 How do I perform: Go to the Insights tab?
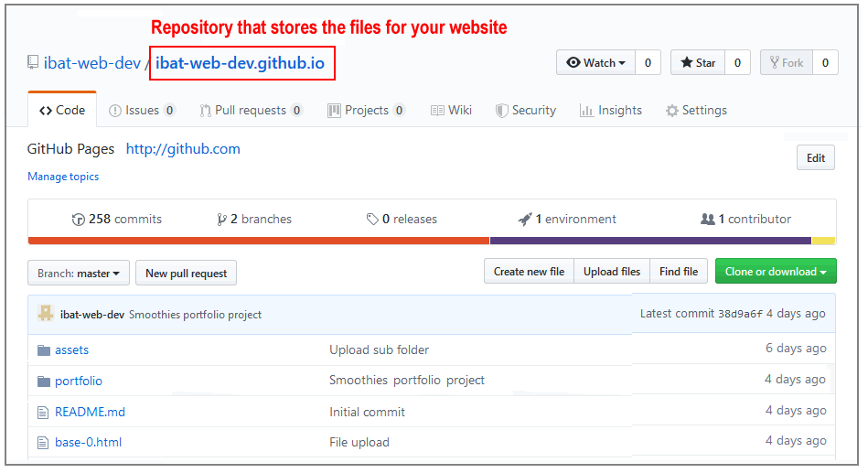click(611, 110)
